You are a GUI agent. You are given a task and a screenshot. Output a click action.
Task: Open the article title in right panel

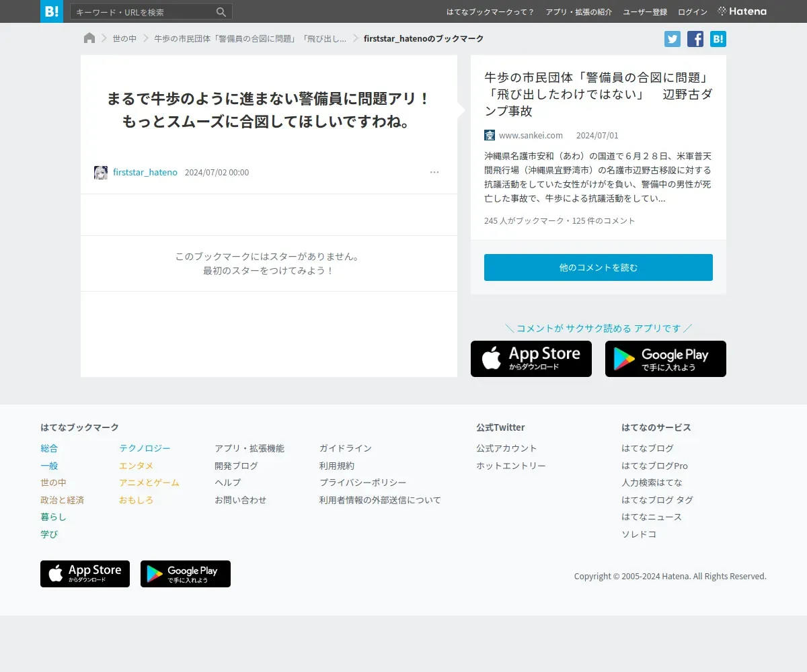click(598, 94)
